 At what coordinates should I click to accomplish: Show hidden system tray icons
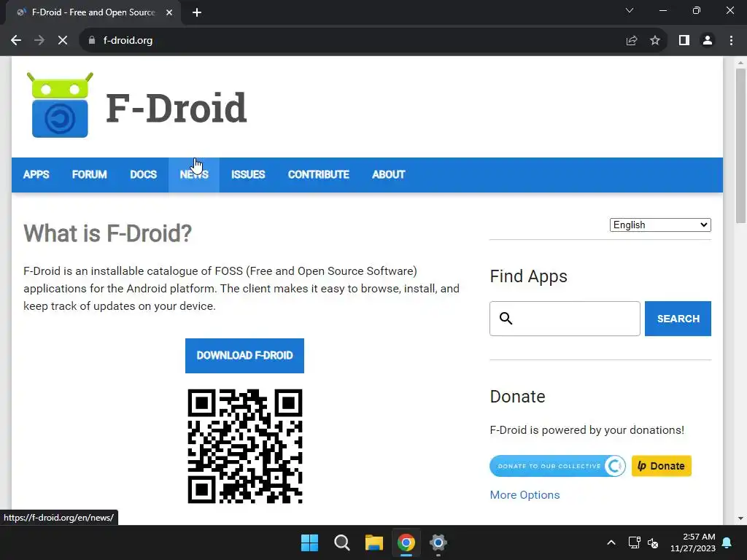[x=611, y=542]
